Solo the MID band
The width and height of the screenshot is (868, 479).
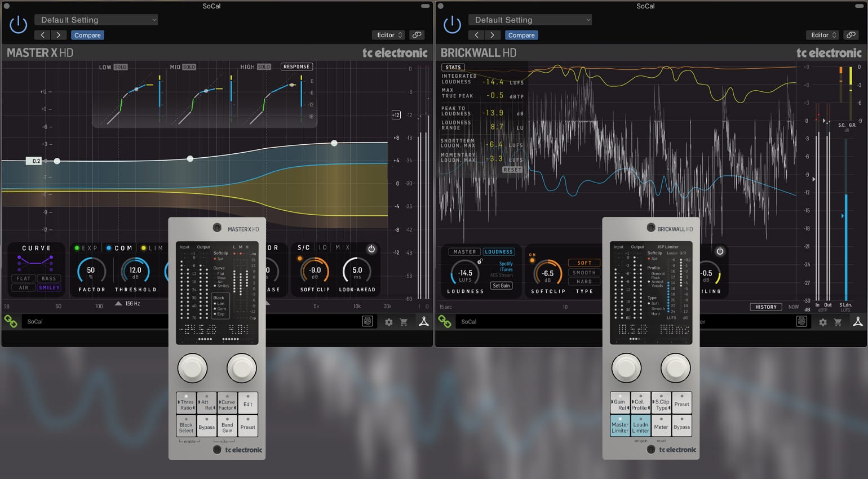coord(189,67)
